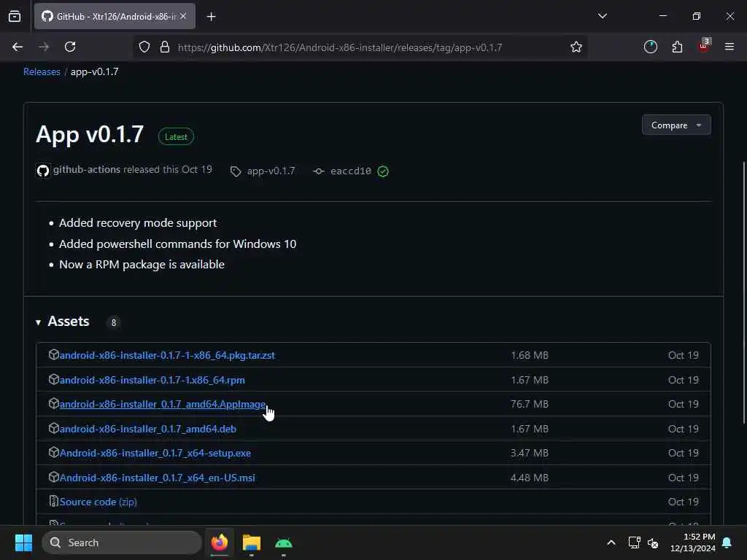The height and width of the screenshot is (560, 747).
Task: Open Firefox from the taskbar
Action: tap(219, 542)
